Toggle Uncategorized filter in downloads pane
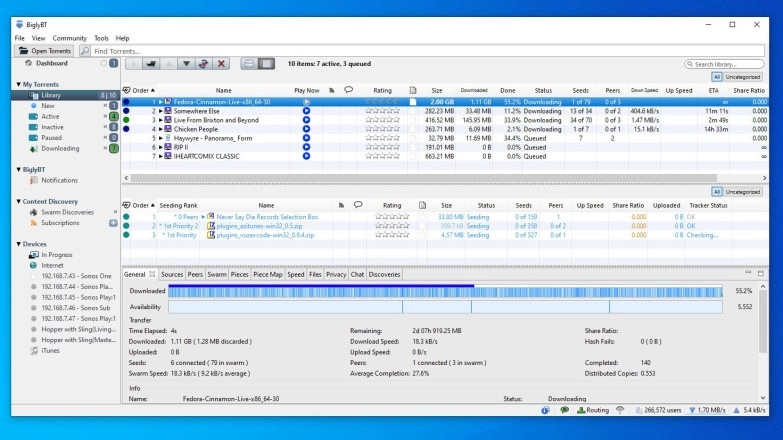This screenshot has height=440, width=783. coord(743,77)
